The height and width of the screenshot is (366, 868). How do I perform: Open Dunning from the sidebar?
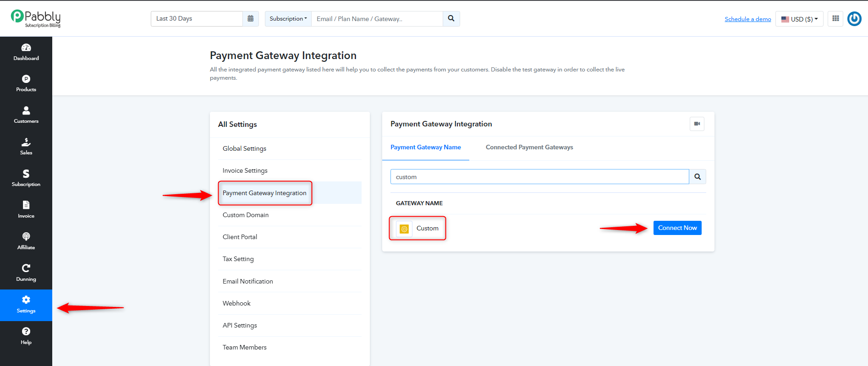pyautogui.click(x=26, y=273)
